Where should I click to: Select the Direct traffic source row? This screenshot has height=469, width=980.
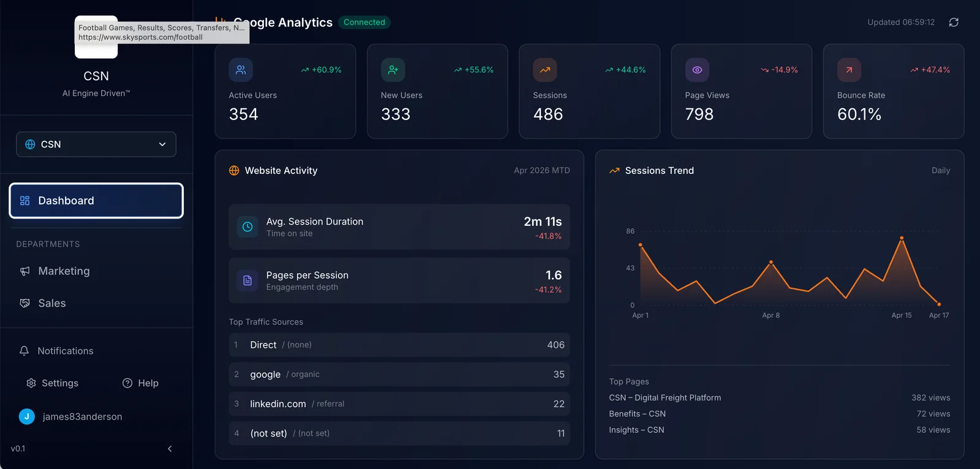(x=399, y=345)
